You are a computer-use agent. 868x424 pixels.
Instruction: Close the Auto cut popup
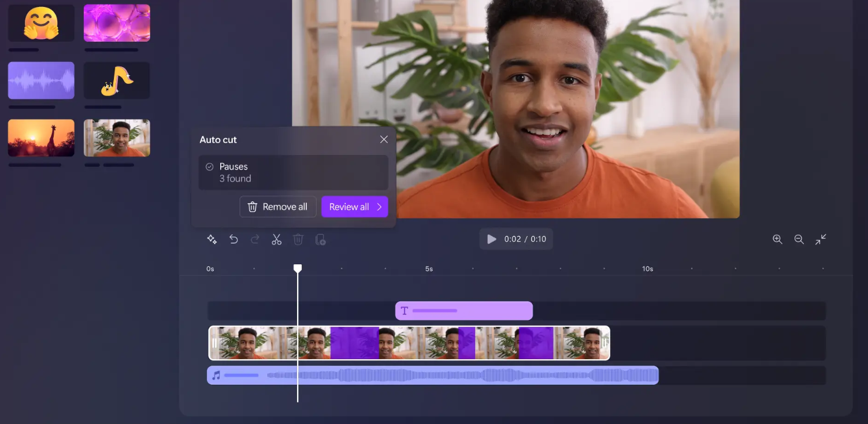(384, 139)
